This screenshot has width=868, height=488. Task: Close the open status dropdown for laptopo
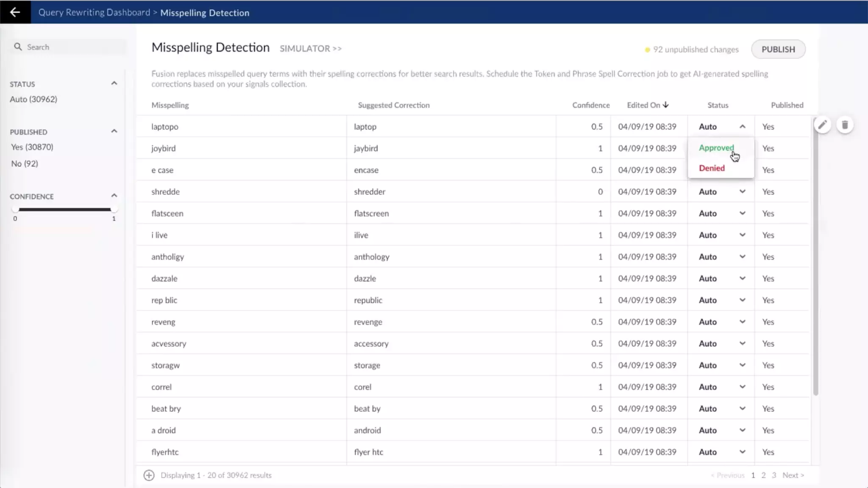pyautogui.click(x=742, y=127)
